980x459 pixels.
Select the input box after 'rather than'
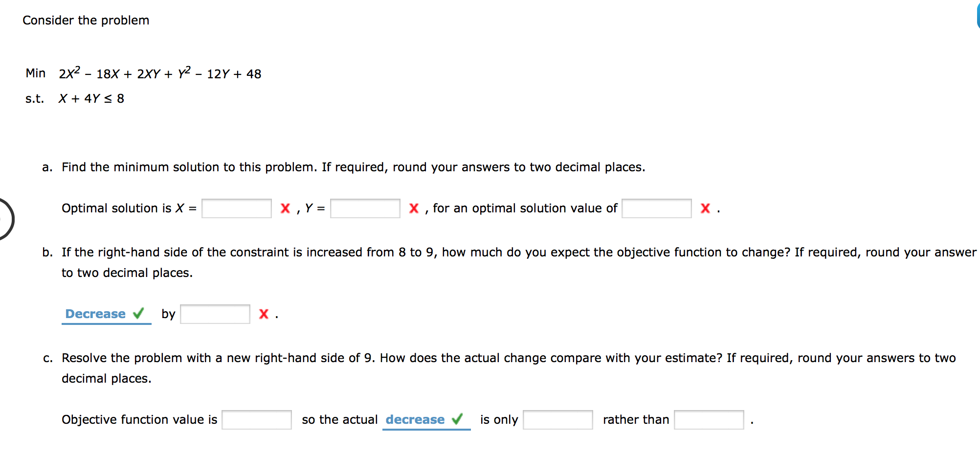coord(709,420)
